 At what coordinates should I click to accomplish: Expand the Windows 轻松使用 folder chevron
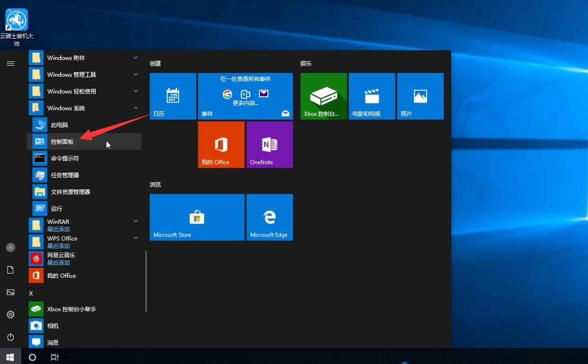tap(135, 91)
